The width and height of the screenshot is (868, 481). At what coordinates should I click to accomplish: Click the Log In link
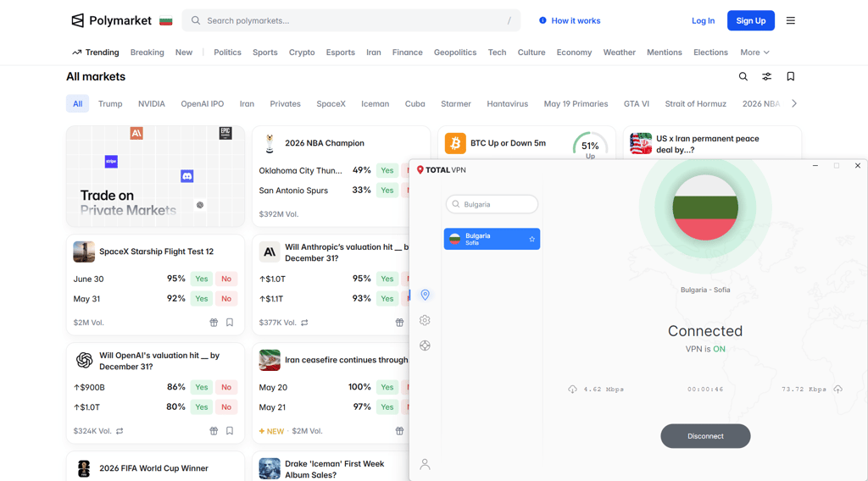(x=703, y=20)
